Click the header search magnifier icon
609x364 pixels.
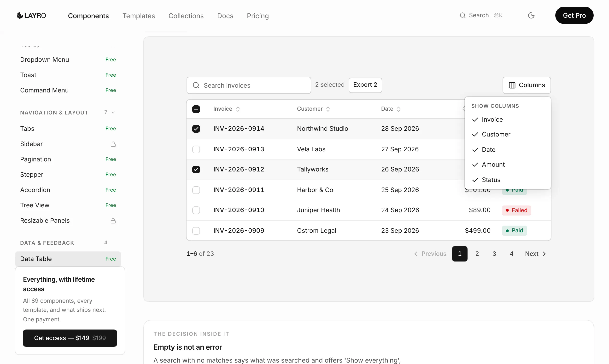click(463, 16)
